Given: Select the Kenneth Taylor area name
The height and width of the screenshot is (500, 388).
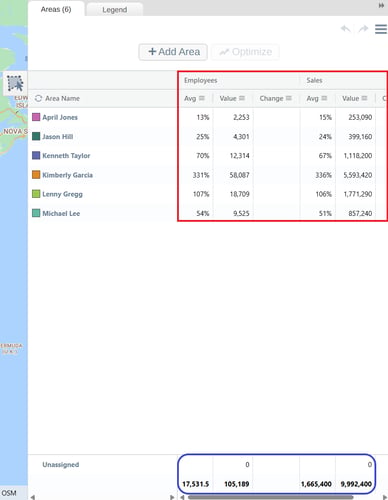Looking at the screenshot, I should coord(66,156).
